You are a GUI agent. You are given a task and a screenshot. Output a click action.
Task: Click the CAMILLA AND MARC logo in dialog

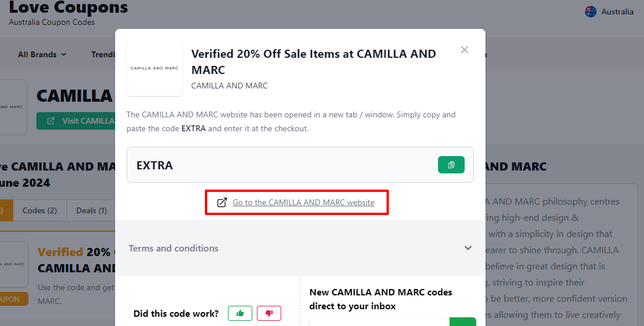(x=154, y=68)
